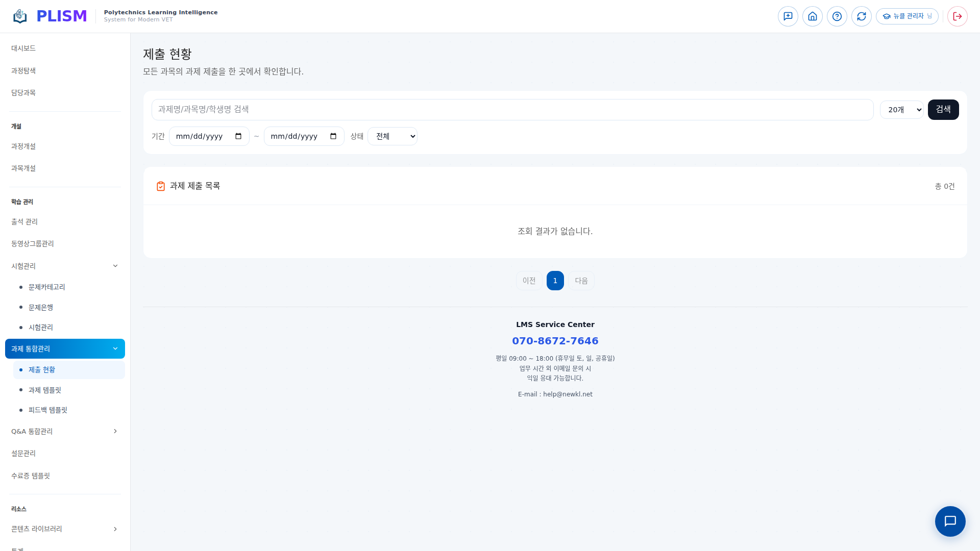Viewport: 980px width, 551px height.
Task: Open help question-mark icon
Action: click(x=837, y=16)
